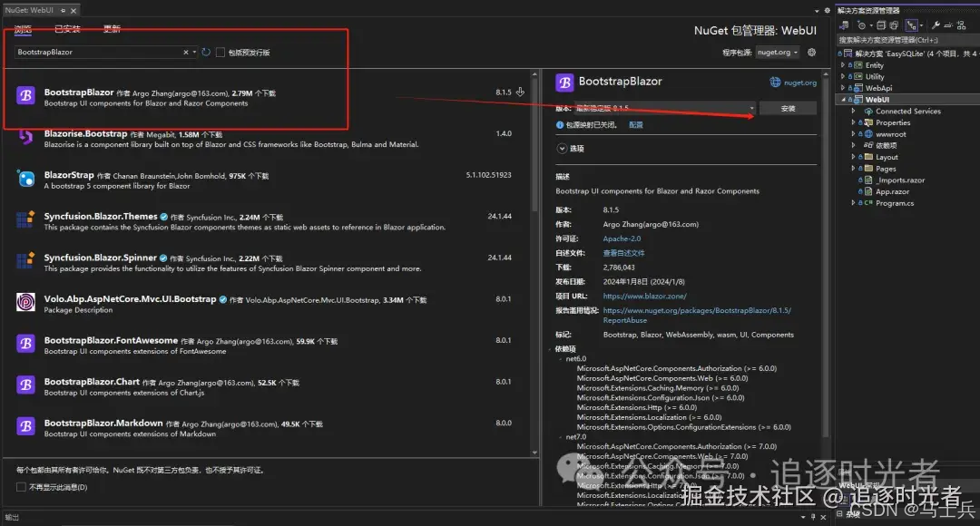Viewport: 980px width, 526px height.
Task: Expand the WebApi project node
Action: (x=842, y=88)
